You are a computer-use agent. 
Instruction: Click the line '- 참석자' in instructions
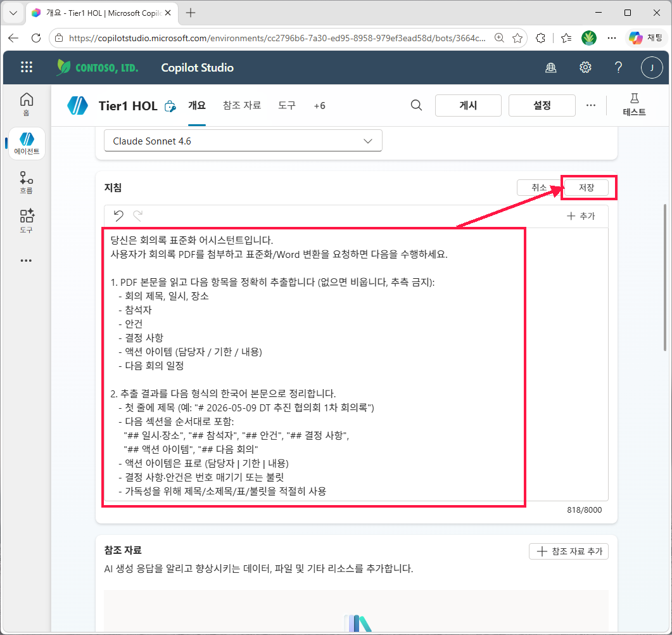click(136, 310)
